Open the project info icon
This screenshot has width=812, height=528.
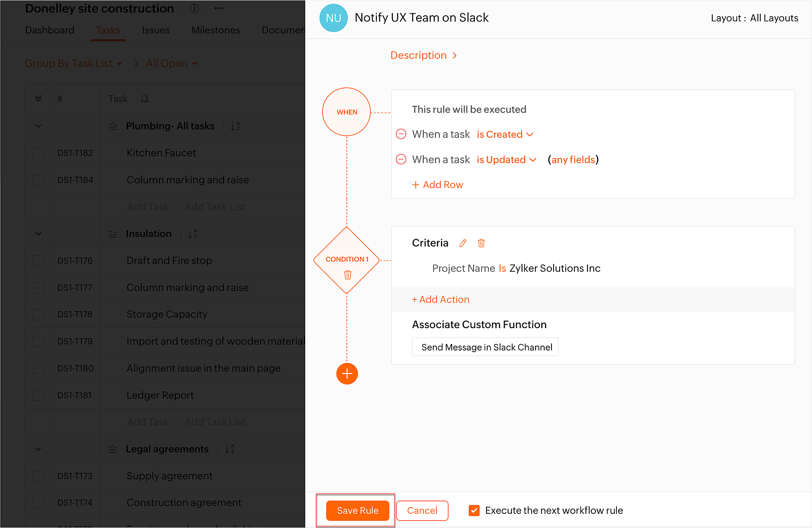click(194, 8)
